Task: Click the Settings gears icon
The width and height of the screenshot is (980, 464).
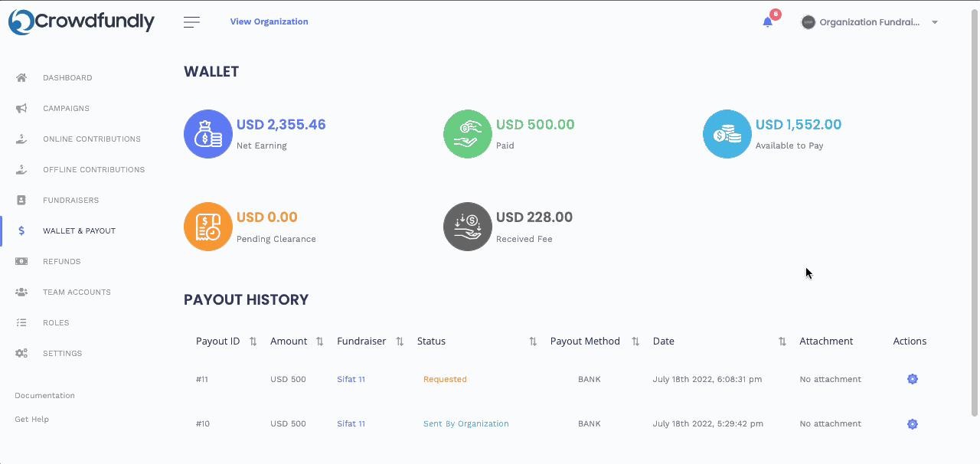Action: coord(21,353)
